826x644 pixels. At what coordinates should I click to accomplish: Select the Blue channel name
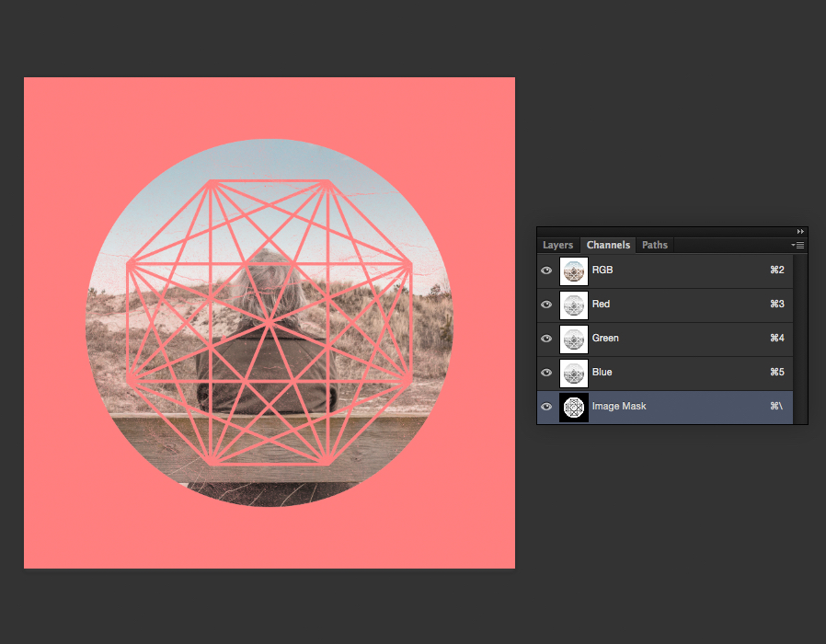pos(602,372)
